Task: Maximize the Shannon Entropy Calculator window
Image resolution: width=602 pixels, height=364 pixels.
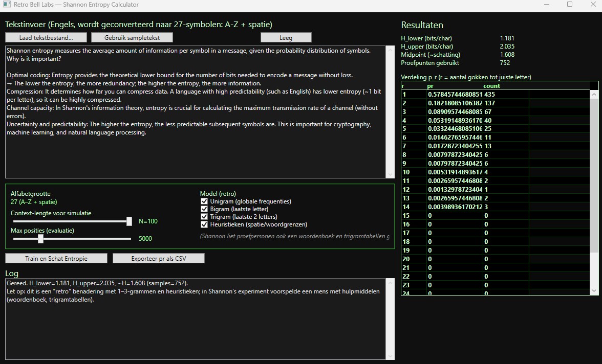Action: tap(570, 5)
